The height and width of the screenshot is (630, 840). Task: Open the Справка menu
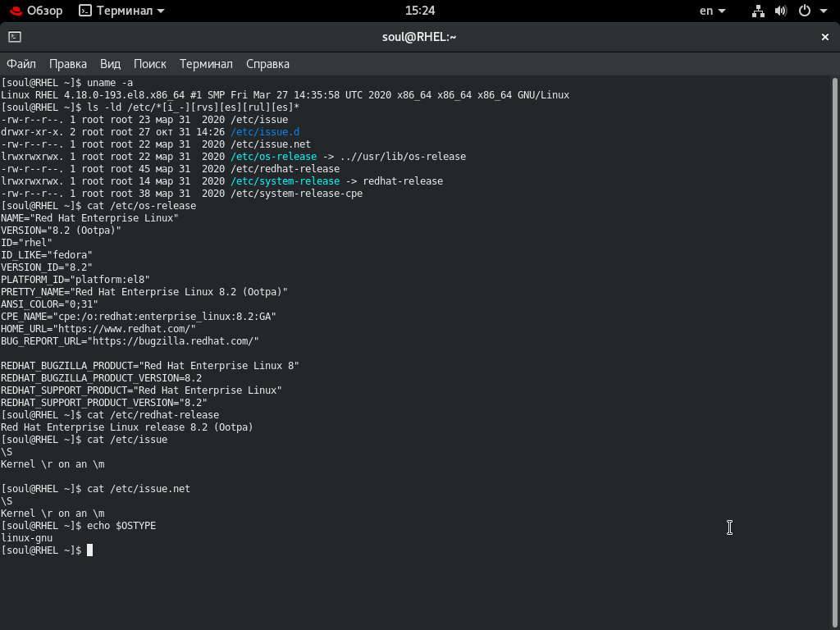click(x=268, y=64)
